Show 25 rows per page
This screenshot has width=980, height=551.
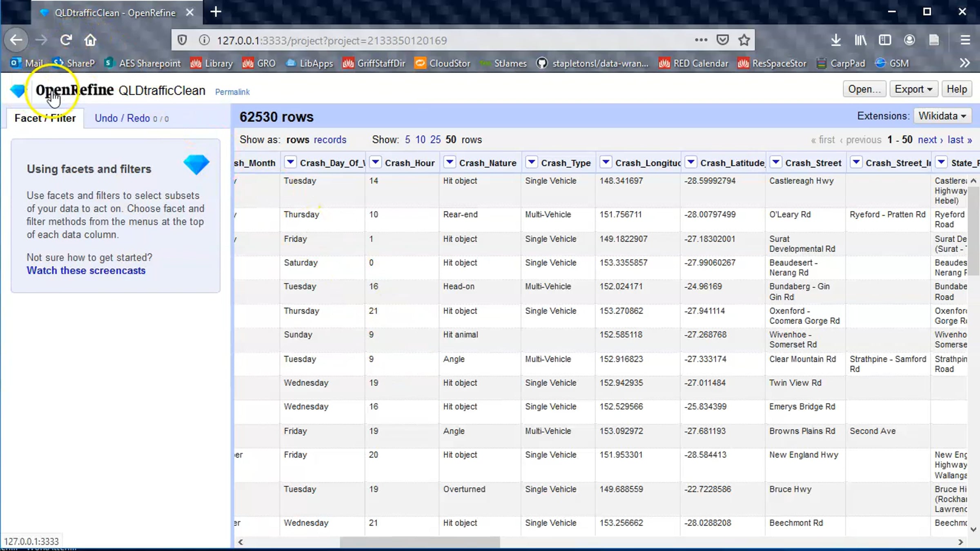(x=435, y=140)
